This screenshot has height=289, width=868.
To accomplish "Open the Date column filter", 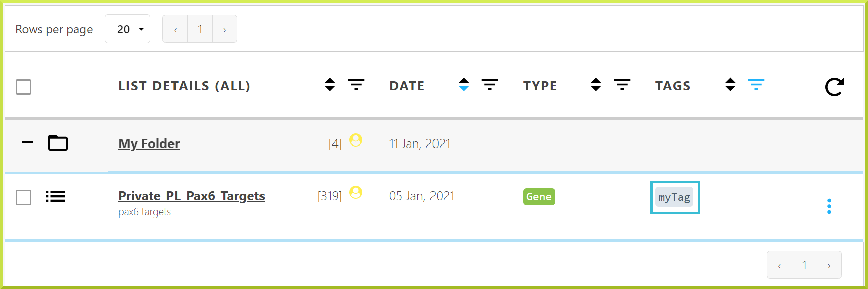I will pos(490,84).
